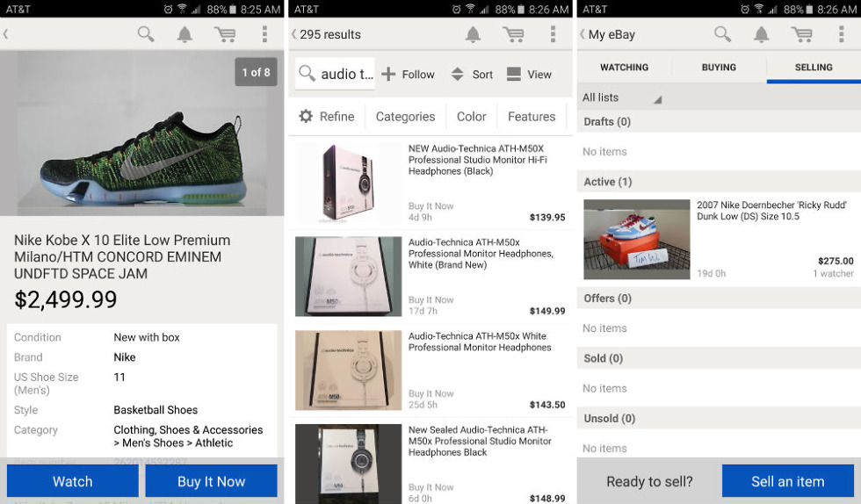Tap the search magnifier in the My eBay header
The height and width of the screenshot is (504, 861).
(722, 34)
